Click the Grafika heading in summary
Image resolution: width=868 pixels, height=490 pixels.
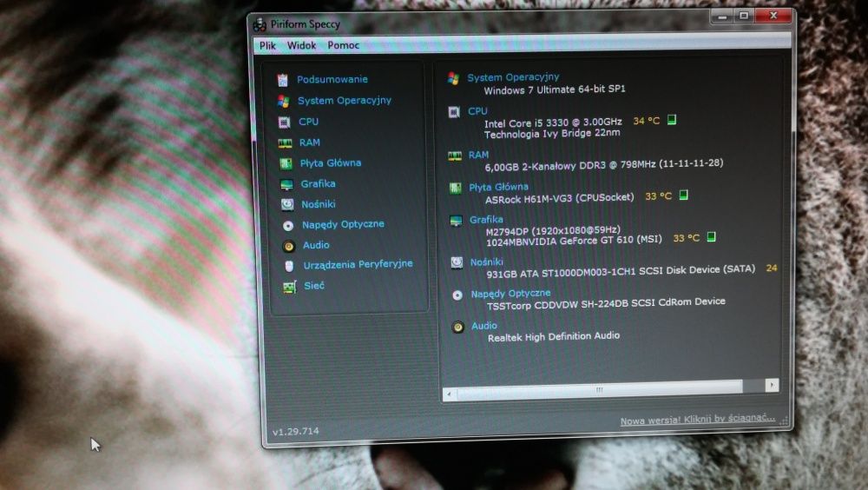(486, 220)
